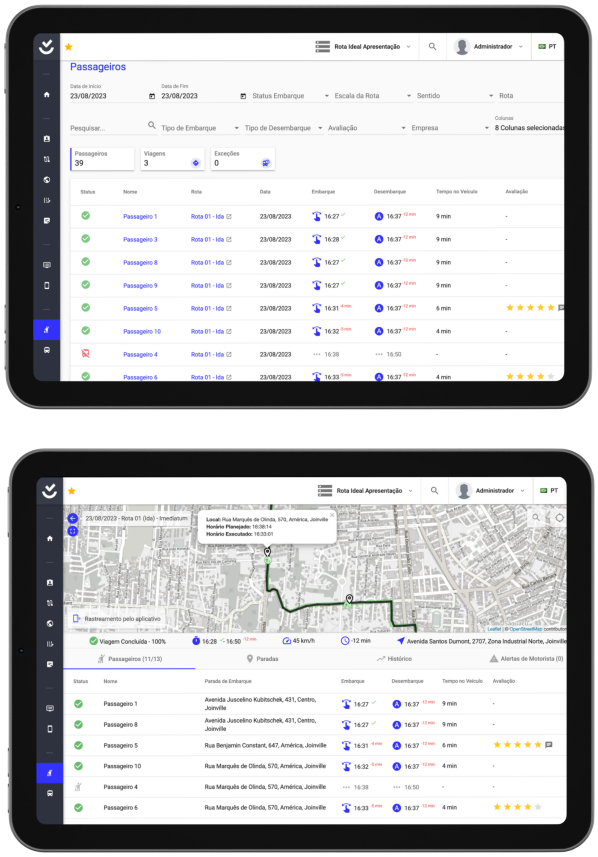Click the globe icon in top tablet sidebar
The width and height of the screenshot is (598, 857).
coord(46,180)
